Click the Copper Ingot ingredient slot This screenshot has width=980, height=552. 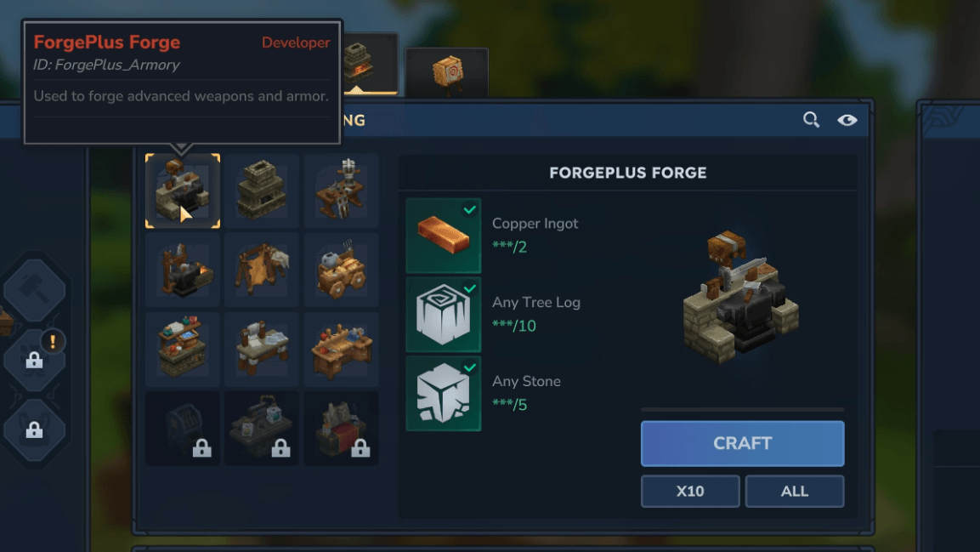[x=443, y=236]
